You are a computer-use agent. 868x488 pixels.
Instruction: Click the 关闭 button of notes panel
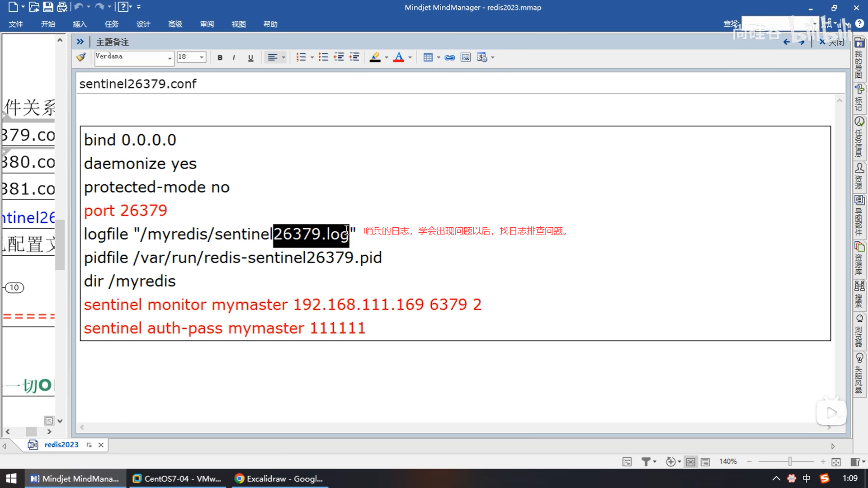[832, 42]
